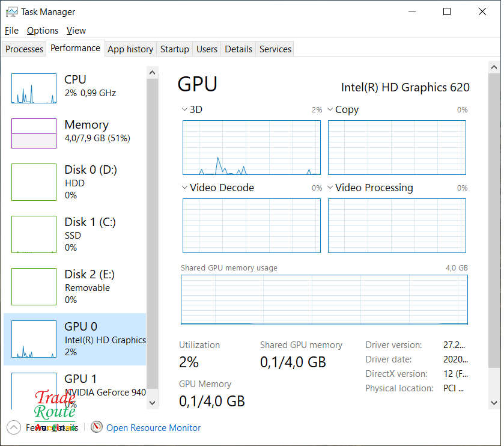
Task: Collapse to fewer details view
Action: coord(13,427)
